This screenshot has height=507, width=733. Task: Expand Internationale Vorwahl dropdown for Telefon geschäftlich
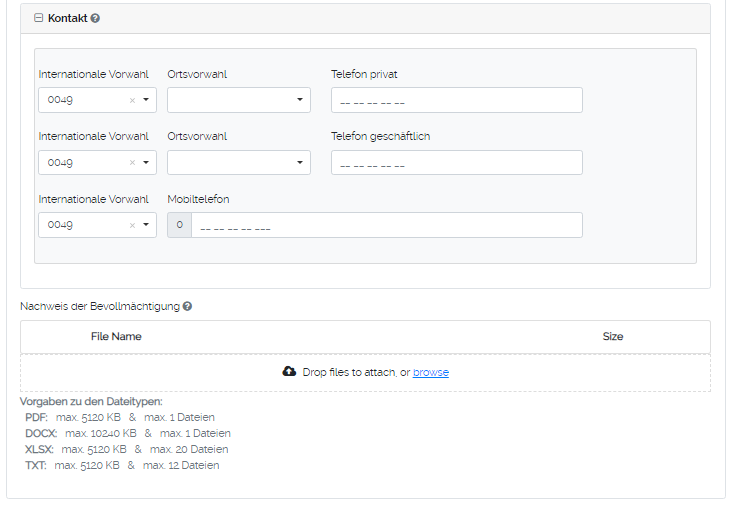[146, 163]
